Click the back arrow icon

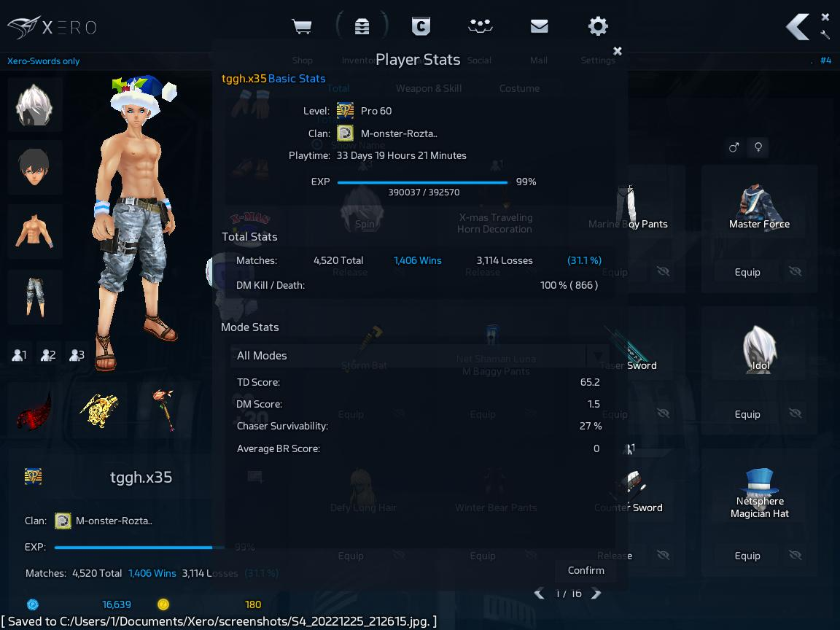(x=797, y=28)
